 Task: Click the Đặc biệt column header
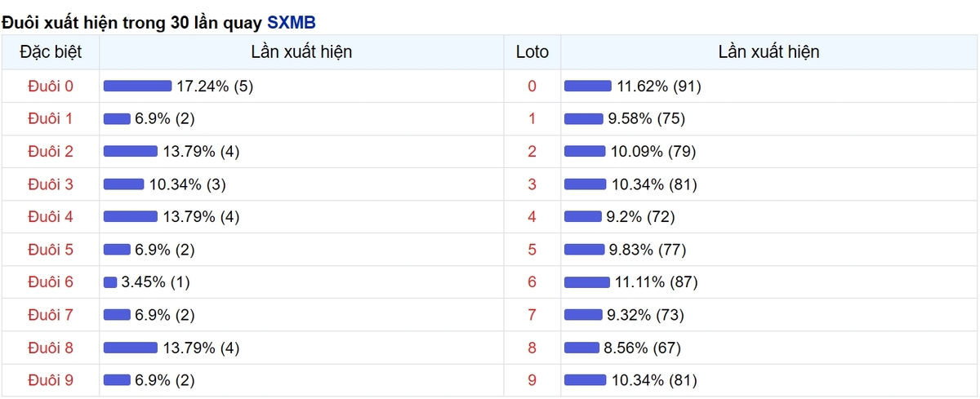(50, 52)
